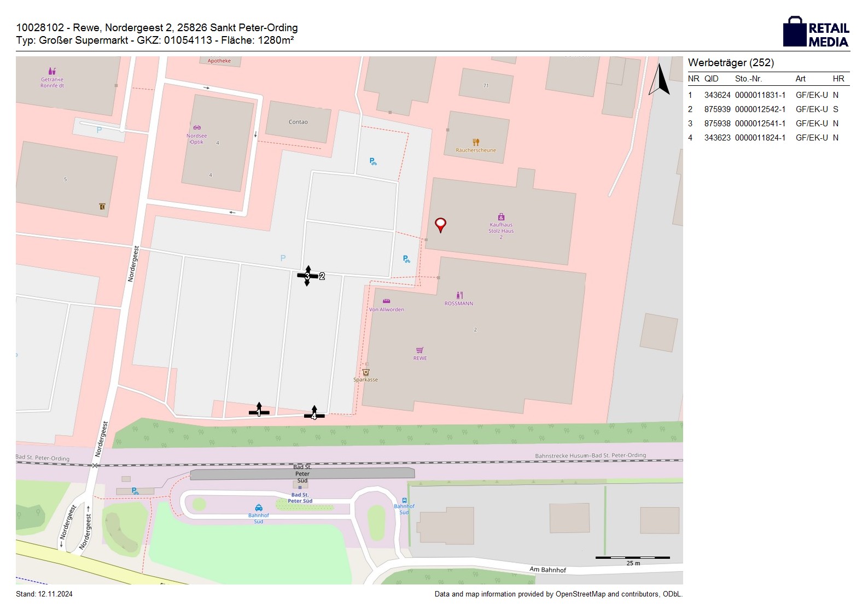Click the ROSSMANN store icon
Screen dimensions: 868x614
click(459, 295)
